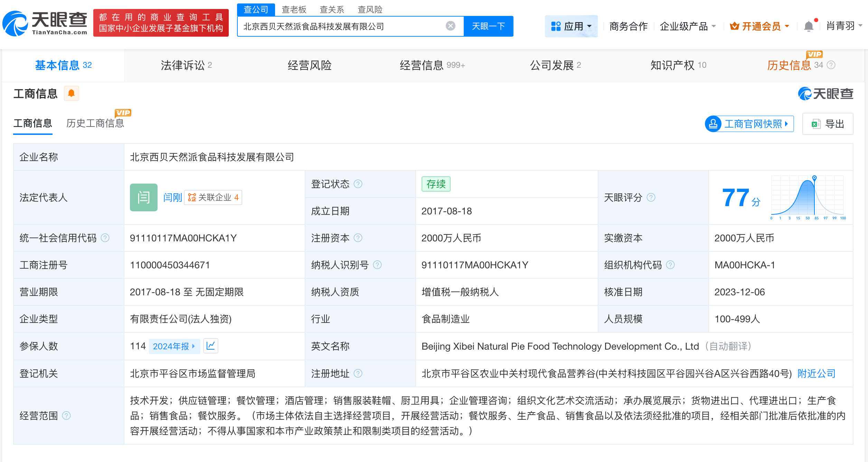The width and height of the screenshot is (868, 462).
Task: Click green avatar of legal representative 闫
Action: click(x=143, y=197)
